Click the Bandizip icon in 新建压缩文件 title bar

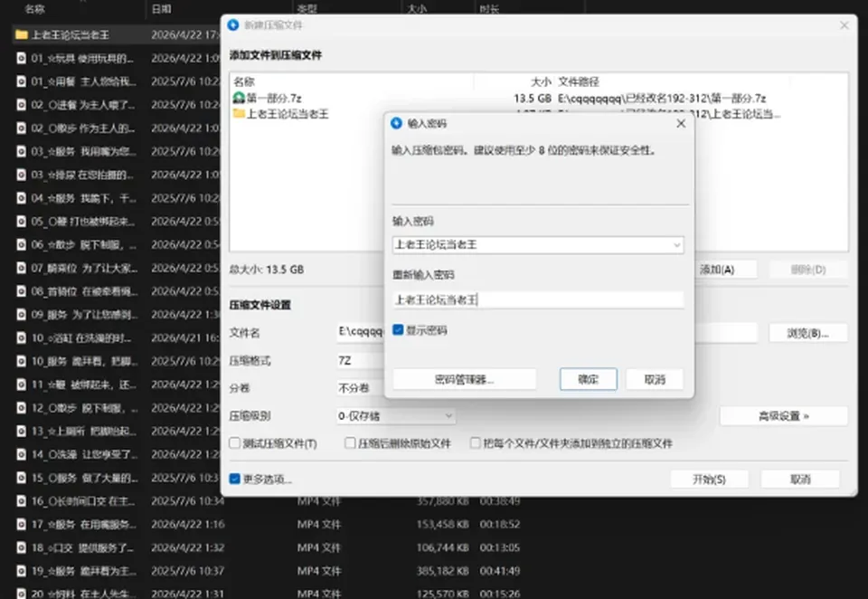click(x=233, y=25)
